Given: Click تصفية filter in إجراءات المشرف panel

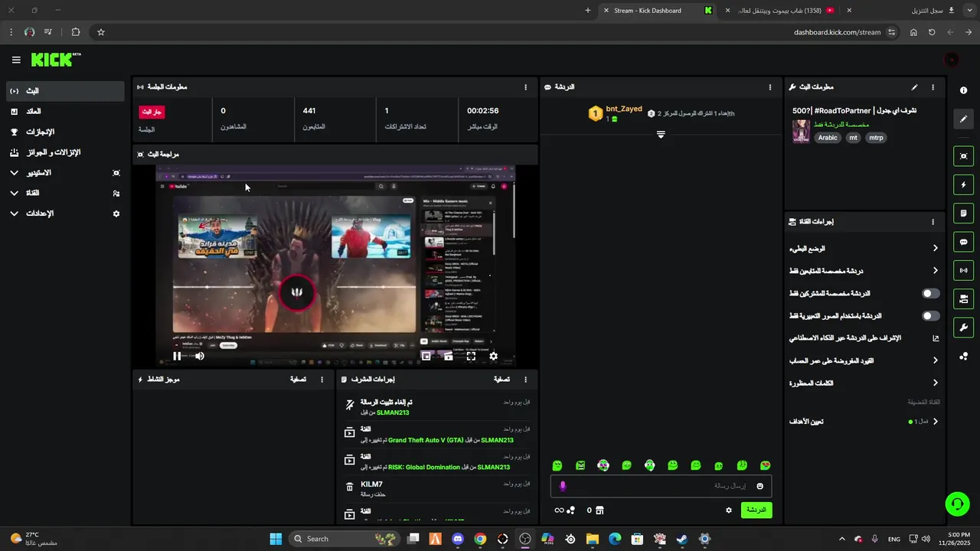Looking at the screenshot, I should pos(501,380).
